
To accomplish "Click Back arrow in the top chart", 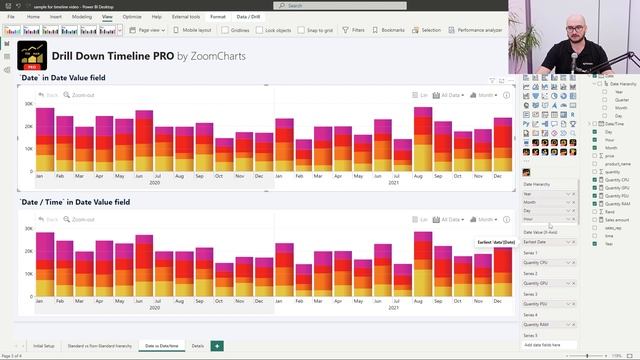I will coord(48,95).
